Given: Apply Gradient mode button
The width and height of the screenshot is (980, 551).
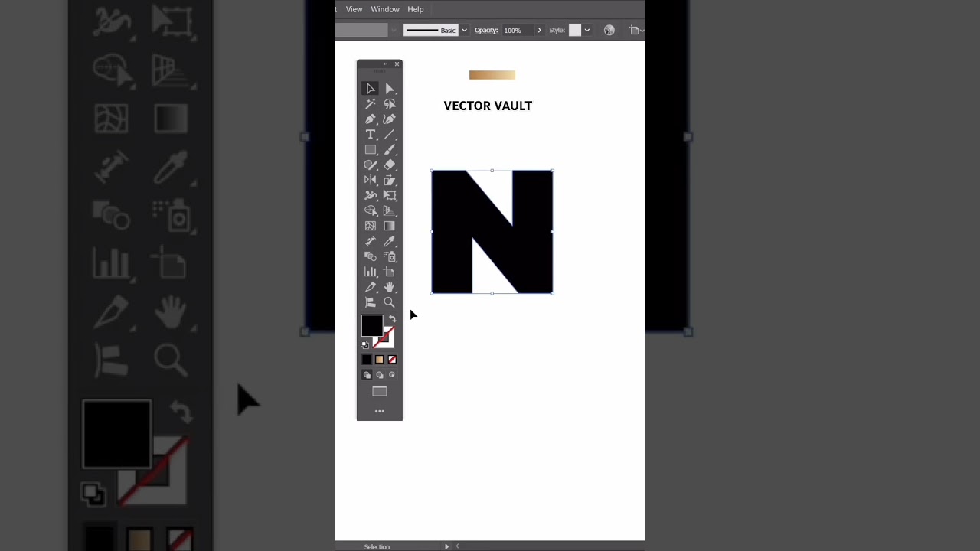Looking at the screenshot, I should pos(379,360).
